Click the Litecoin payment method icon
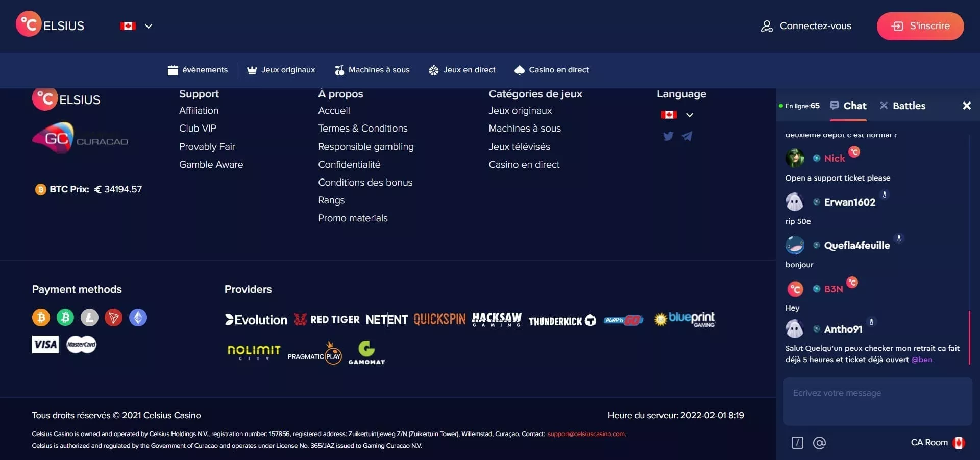Viewport: 980px width, 460px height. pyautogui.click(x=89, y=318)
